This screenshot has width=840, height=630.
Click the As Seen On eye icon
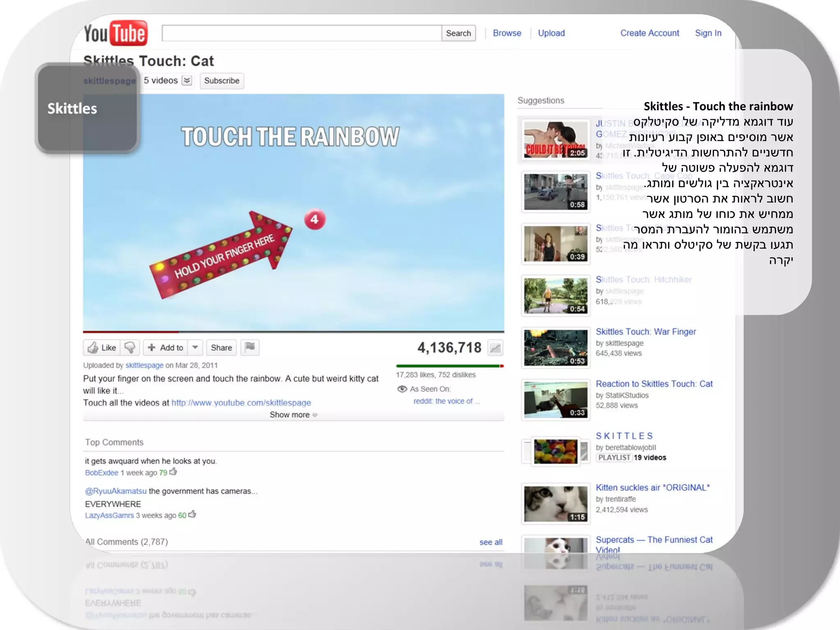tap(402, 389)
